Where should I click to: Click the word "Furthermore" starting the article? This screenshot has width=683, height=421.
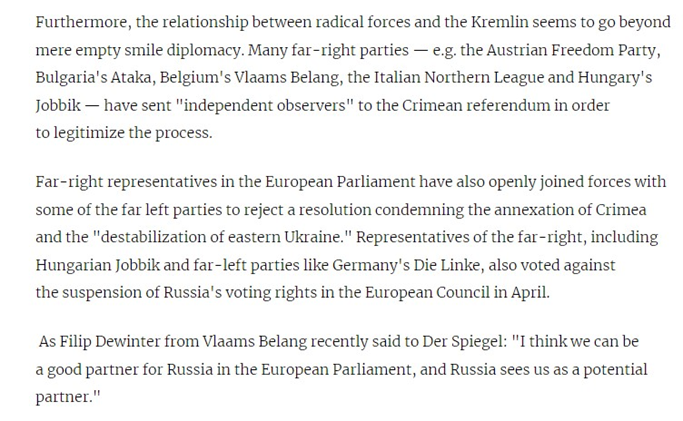(83, 22)
